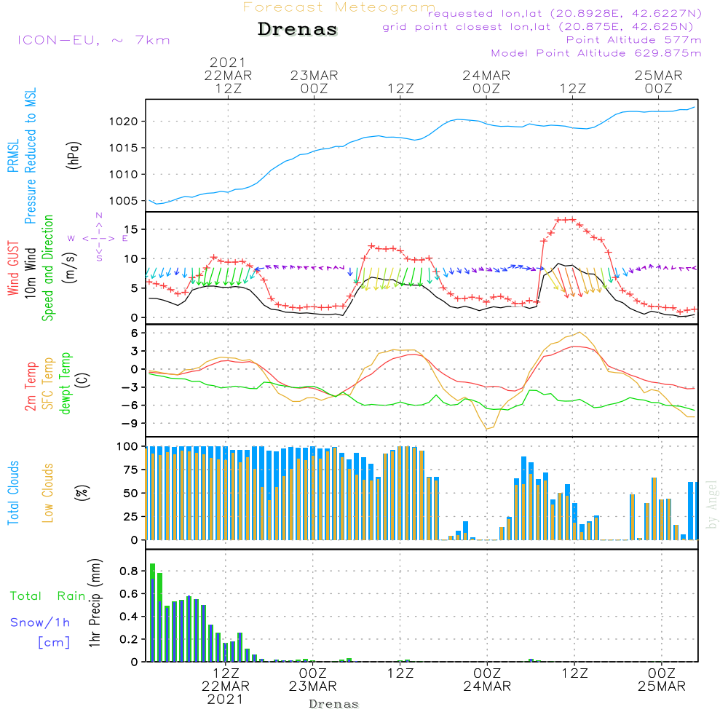Click the 1020 hPa pressure tick label

point(125,122)
